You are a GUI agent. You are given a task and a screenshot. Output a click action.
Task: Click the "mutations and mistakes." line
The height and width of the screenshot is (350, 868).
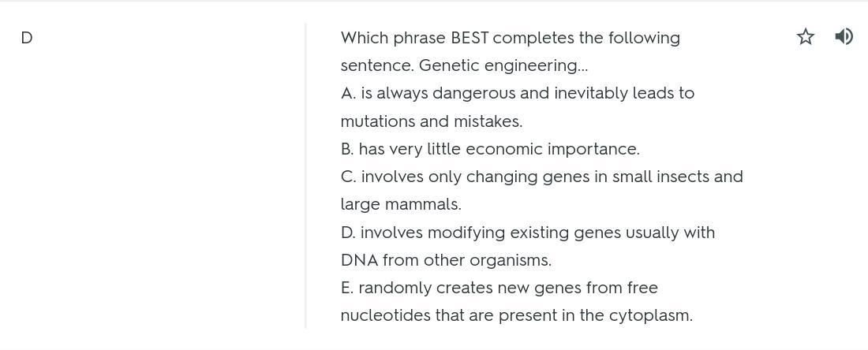click(x=431, y=121)
